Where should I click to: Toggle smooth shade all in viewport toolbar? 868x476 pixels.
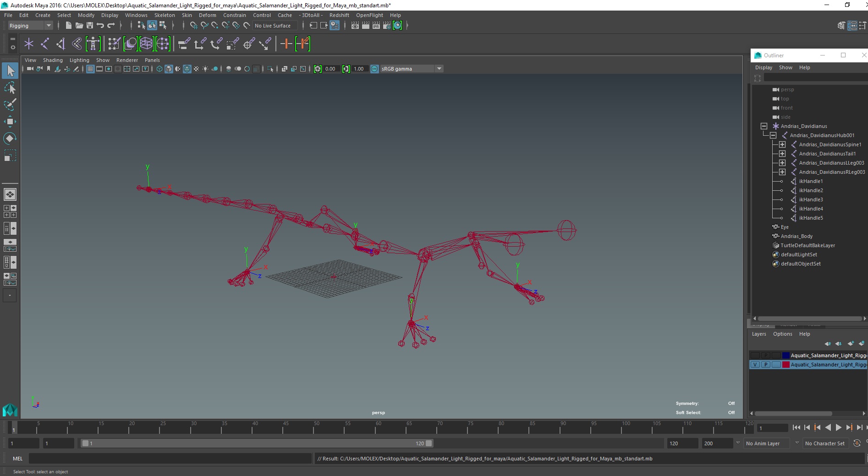[x=169, y=69]
